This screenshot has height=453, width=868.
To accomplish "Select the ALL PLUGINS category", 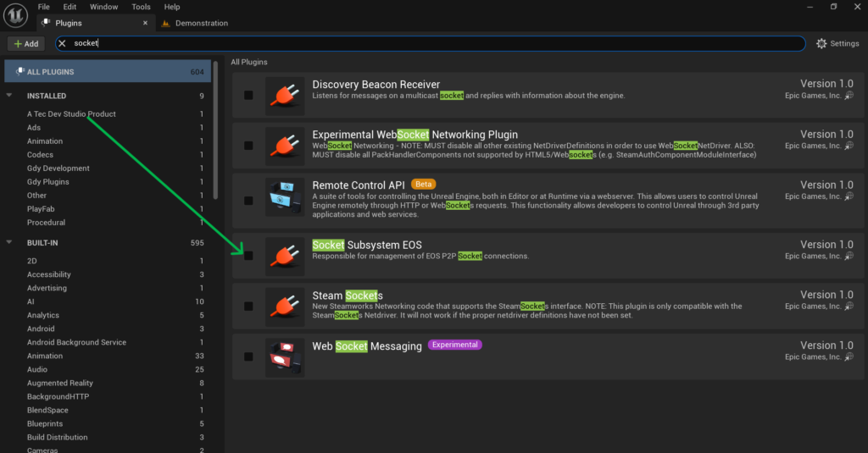I will coord(108,71).
